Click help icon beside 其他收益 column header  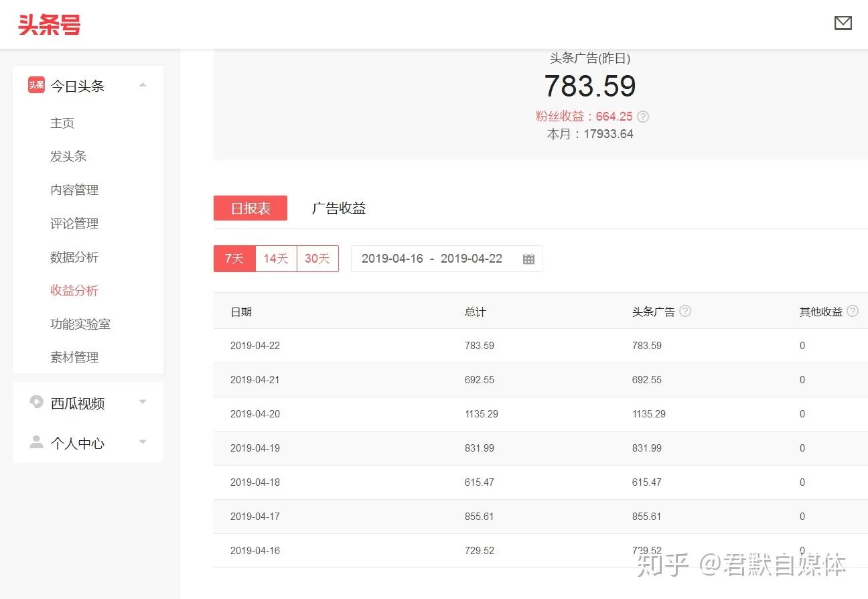coord(852,312)
